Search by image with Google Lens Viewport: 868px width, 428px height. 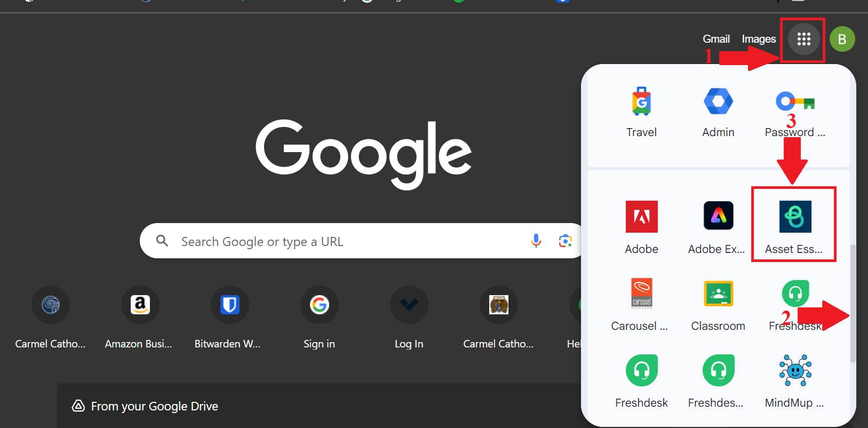tap(565, 241)
